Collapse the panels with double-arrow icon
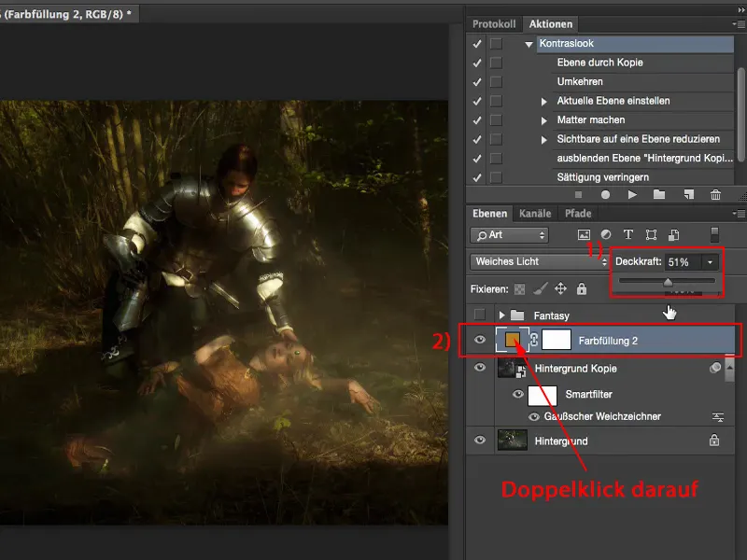The image size is (747, 560). pyautogui.click(x=740, y=10)
